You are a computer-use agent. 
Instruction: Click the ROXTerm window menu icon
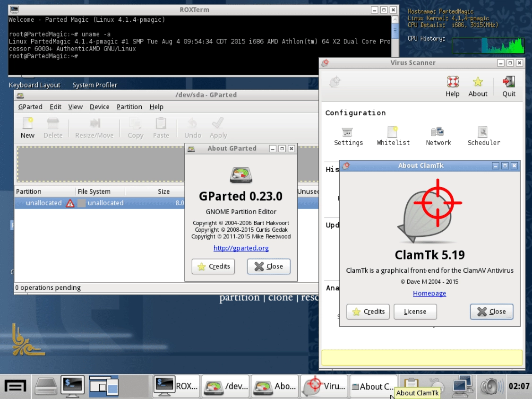15,9
